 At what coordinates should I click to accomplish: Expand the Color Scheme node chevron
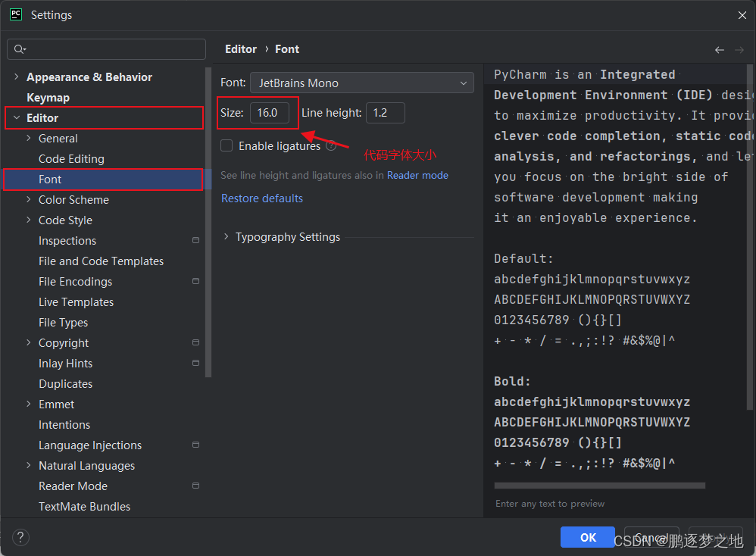tap(29, 199)
